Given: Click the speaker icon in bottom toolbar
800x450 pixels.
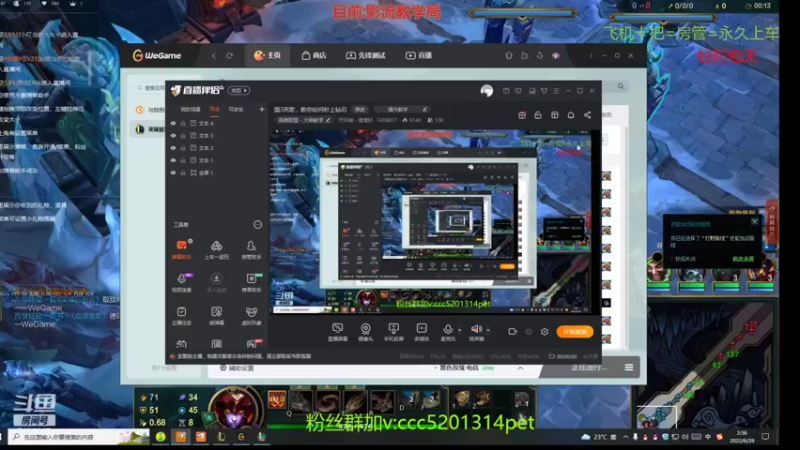Looking at the screenshot, I should [x=476, y=329].
